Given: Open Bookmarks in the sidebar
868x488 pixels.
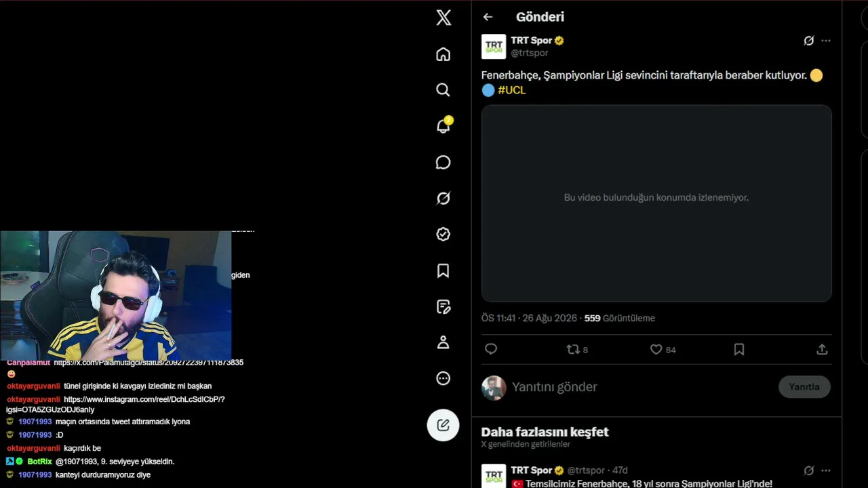Looking at the screenshot, I should [x=443, y=271].
